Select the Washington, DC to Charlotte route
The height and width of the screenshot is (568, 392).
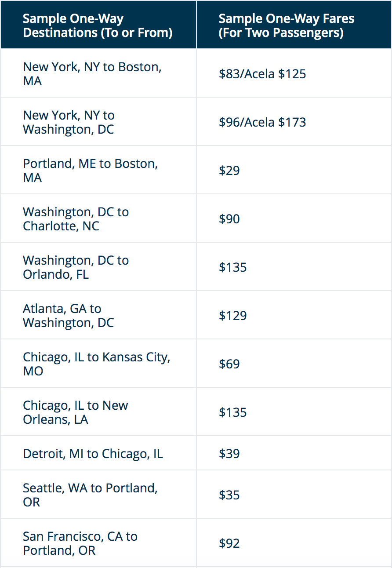tap(76, 219)
